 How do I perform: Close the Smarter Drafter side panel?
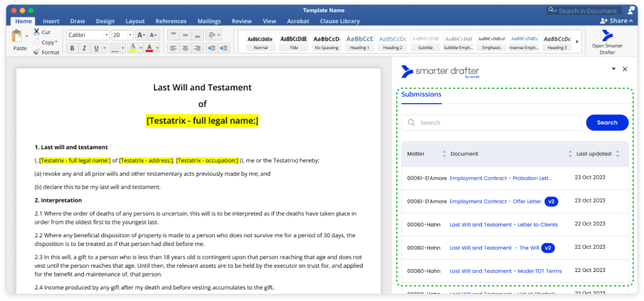(x=624, y=69)
